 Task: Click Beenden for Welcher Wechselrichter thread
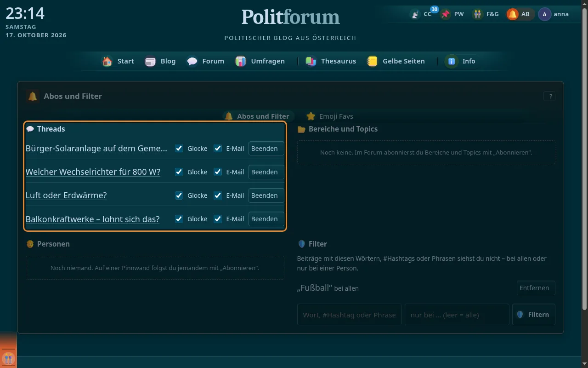coord(266,172)
